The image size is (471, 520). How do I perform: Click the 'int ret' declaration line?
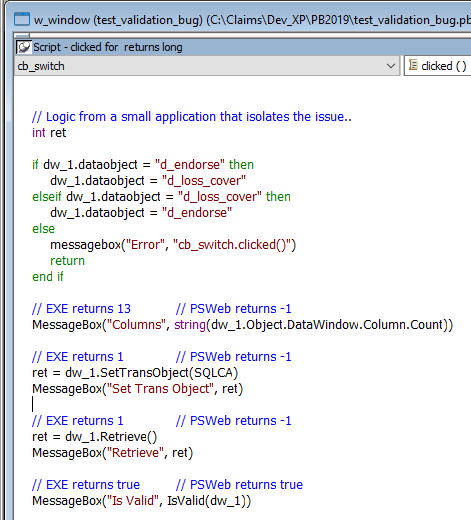pos(49,133)
